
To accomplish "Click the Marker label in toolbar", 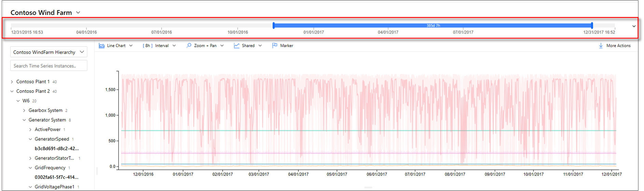I will pos(286,45).
